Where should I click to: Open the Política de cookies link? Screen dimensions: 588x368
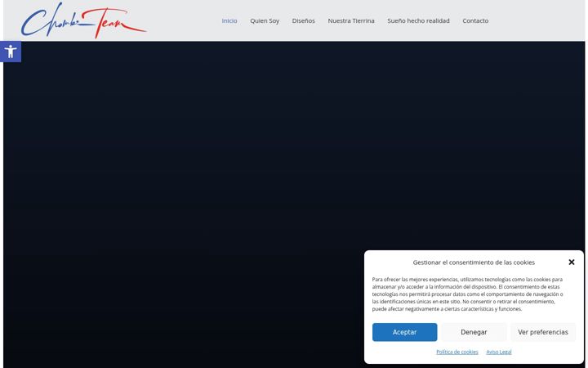457,352
